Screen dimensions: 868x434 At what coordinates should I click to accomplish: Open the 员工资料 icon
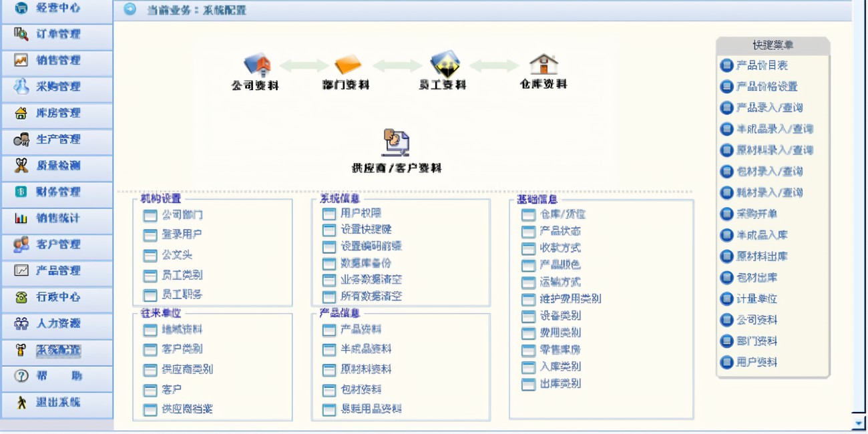coord(445,63)
